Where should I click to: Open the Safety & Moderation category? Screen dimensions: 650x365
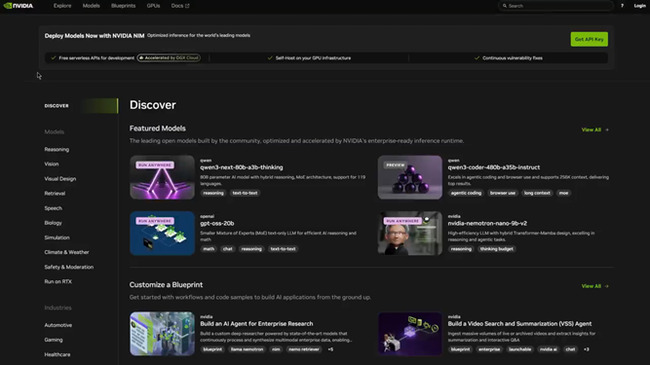69,267
